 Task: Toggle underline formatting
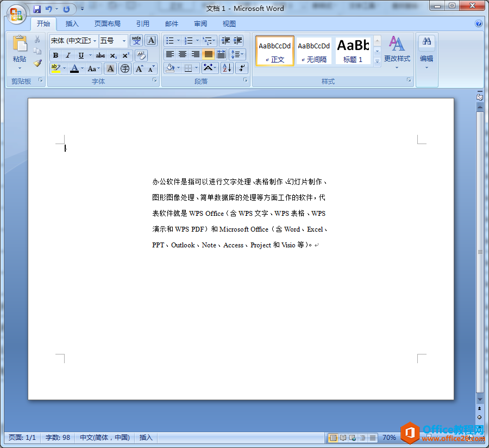click(81, 55)
